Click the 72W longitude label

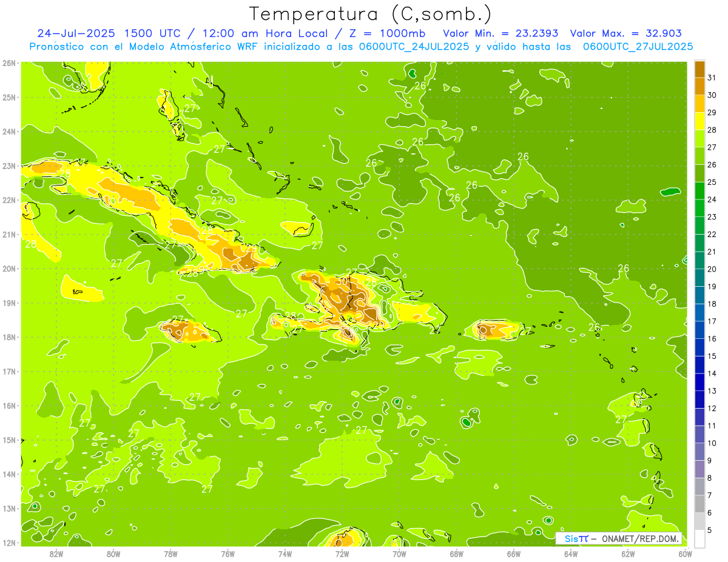pos(342,554)
